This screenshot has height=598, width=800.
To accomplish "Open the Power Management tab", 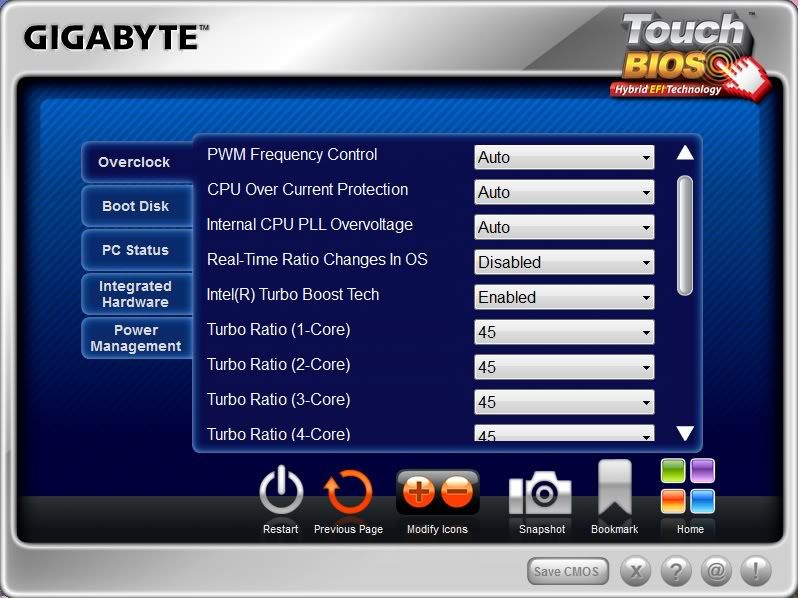I will (x=136, y=338).
